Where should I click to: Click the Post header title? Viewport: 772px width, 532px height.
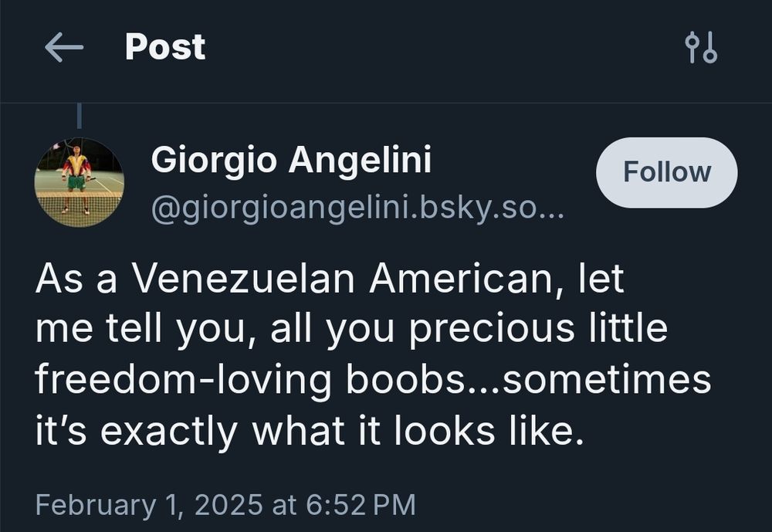(165, 47)
